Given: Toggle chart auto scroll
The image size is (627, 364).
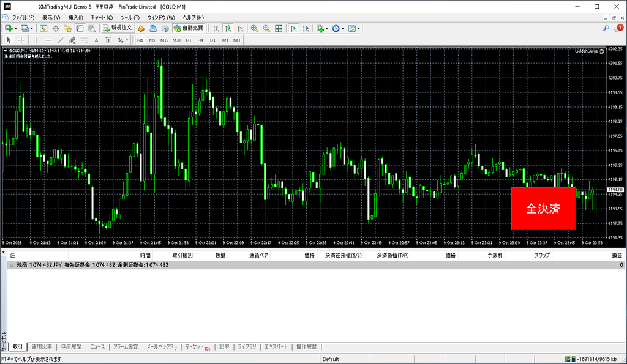Looking at the screenshot, I should click(293, 28).
